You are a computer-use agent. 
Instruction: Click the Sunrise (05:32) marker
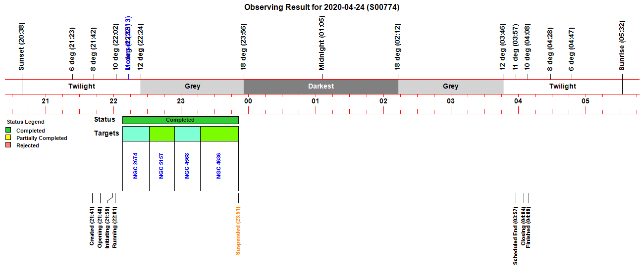click(x=622, y=46)
